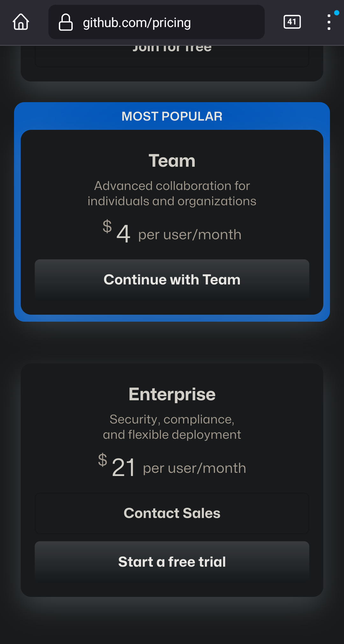The image size is (344, 644).
Task: Tap the Team plan heading
Action: tap(172, 160)
